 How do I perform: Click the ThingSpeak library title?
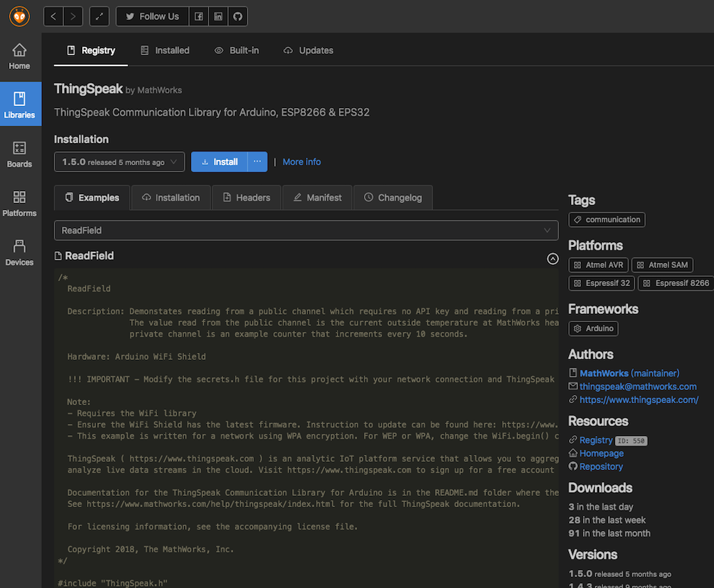tap(89, 89)
